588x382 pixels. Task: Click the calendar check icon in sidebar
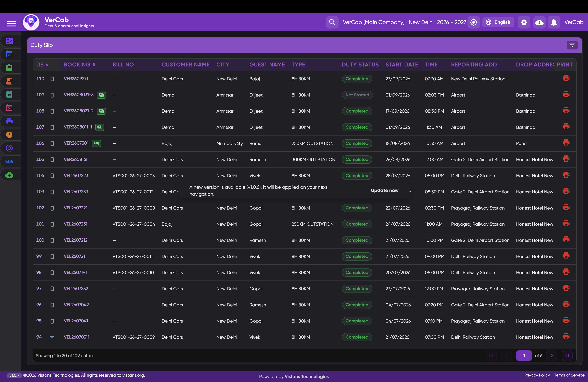9,54
